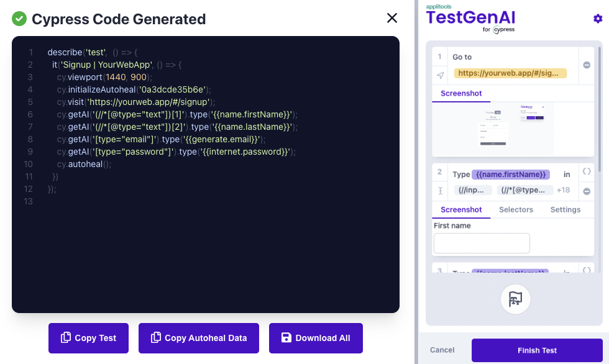Click the round add text assertion button
The height and width of the screenshot is (364, 609).
pyautogui.click(x=515, y=299)
